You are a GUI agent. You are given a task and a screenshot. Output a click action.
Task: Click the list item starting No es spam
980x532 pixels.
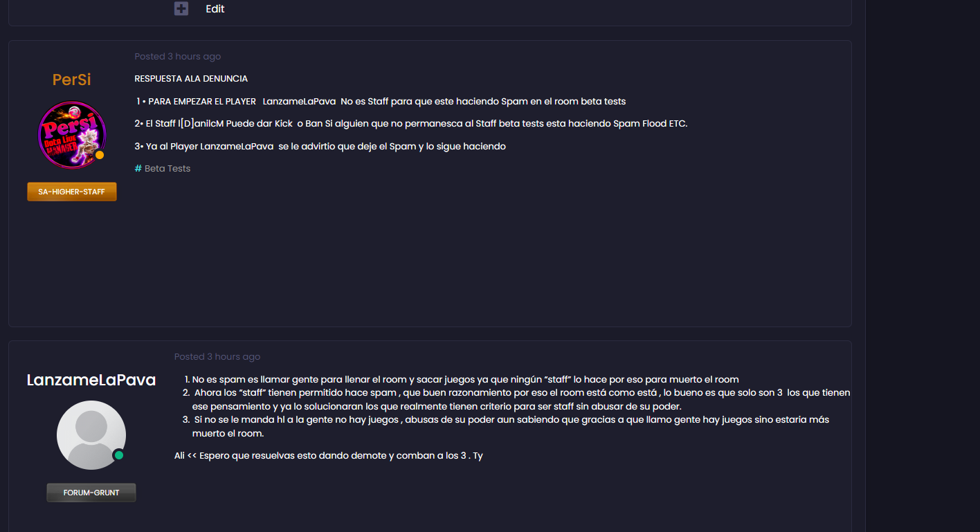[465, 380]
